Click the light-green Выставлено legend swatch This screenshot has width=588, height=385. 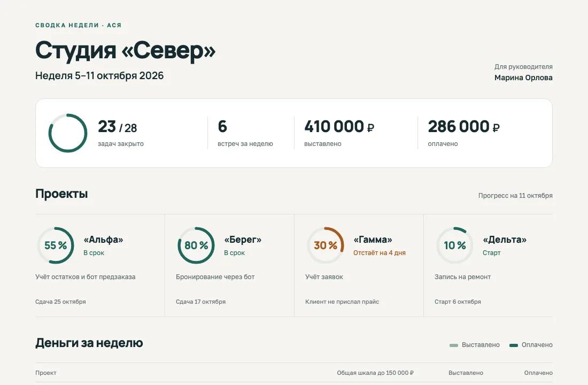tap(454, 345)
